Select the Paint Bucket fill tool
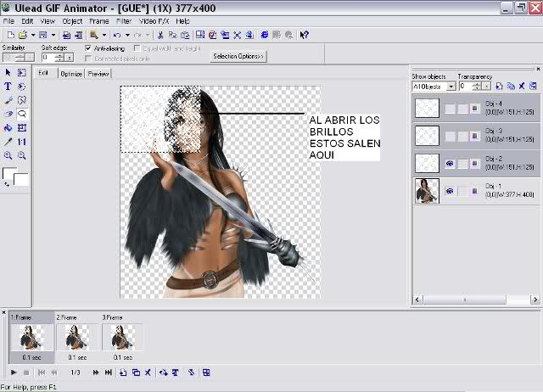The height and width of the screenshot is (392, 543). click(8, 128)
